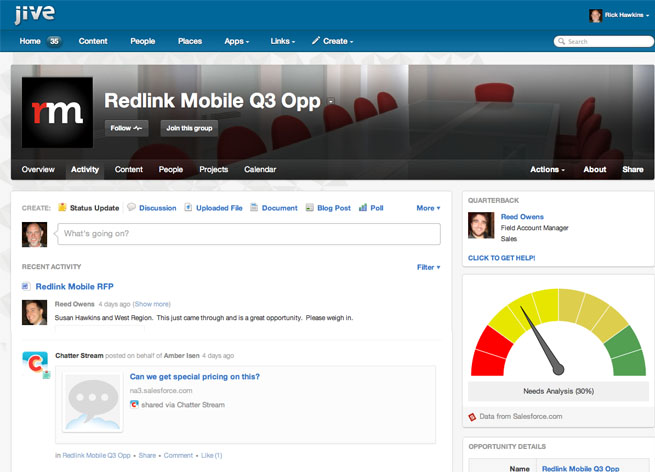Screen dimensions: 655x472
Task: Switch to the group Content tab
Action: [129, 169]
